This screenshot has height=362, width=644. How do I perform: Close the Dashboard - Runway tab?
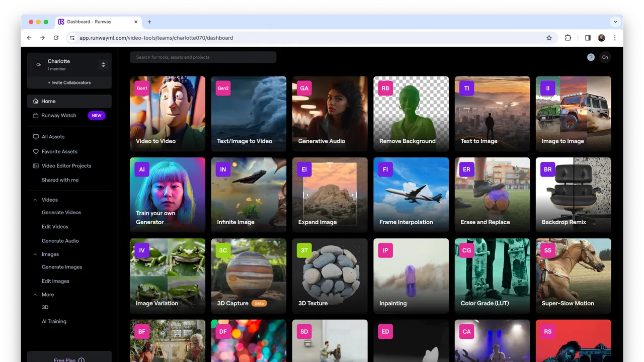136,22
